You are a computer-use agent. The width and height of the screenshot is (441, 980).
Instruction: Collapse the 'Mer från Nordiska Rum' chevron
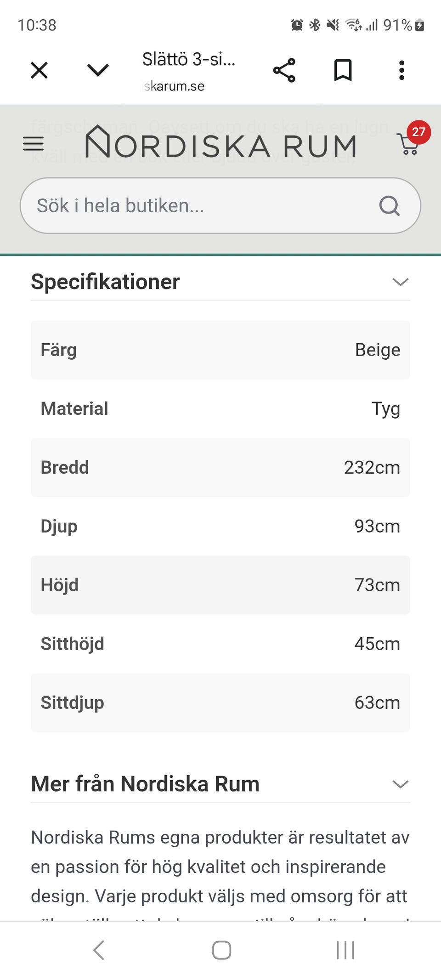[x=401, y=784]
